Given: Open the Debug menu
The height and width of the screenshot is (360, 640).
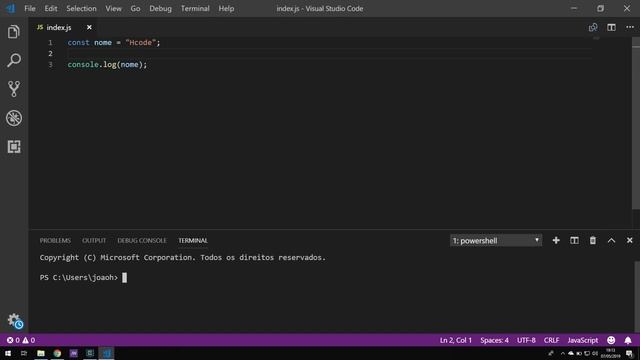Looking at the screenshot, I should point(160,9).
